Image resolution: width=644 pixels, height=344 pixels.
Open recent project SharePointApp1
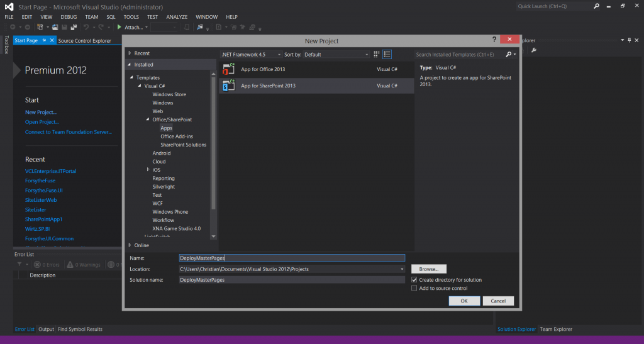coord(43,219)
